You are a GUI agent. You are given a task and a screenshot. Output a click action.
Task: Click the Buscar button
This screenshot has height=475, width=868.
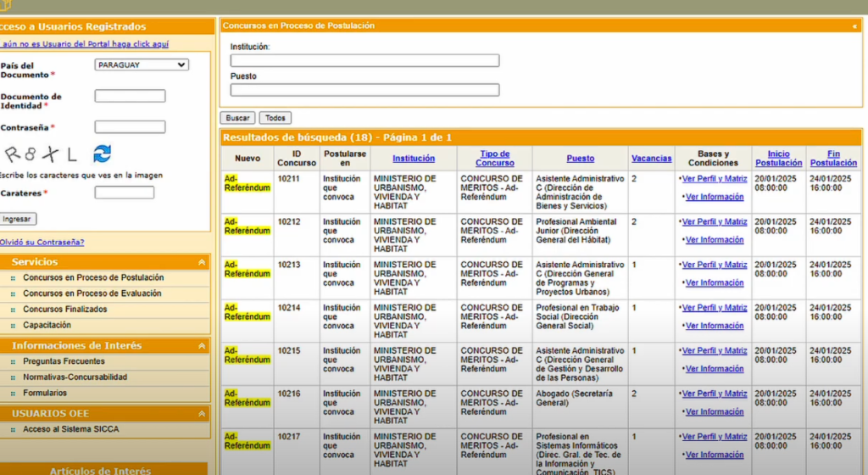point(237,118)
